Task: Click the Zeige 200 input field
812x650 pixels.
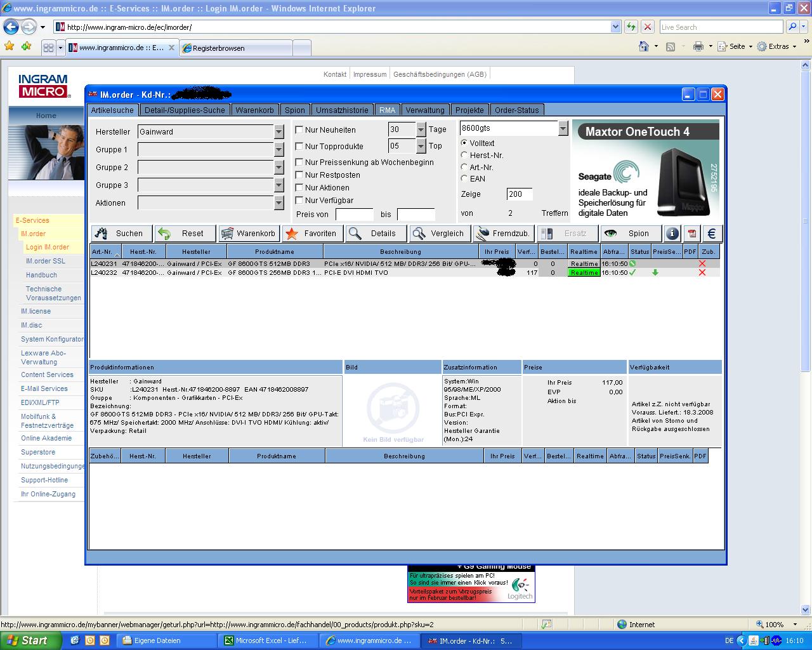Action: click(520, 194)
